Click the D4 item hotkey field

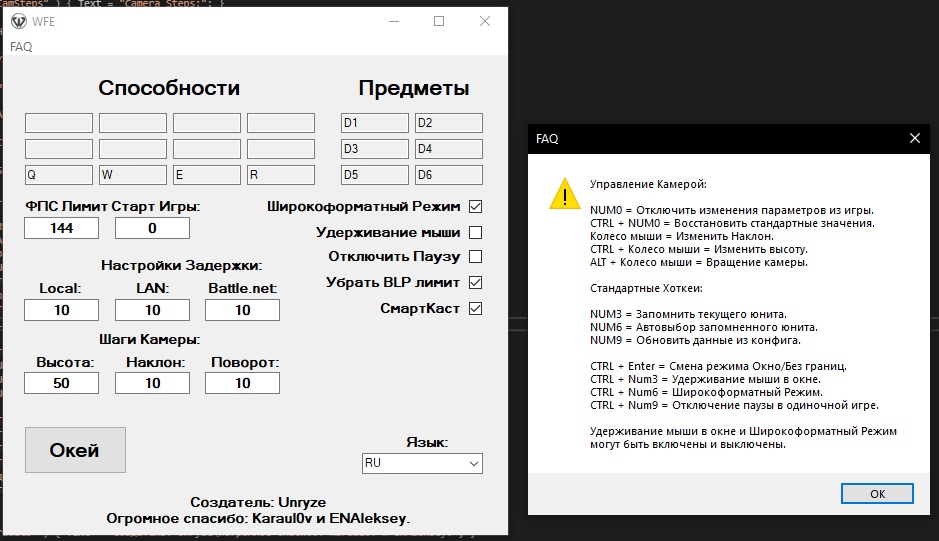(x=449, y=149)
